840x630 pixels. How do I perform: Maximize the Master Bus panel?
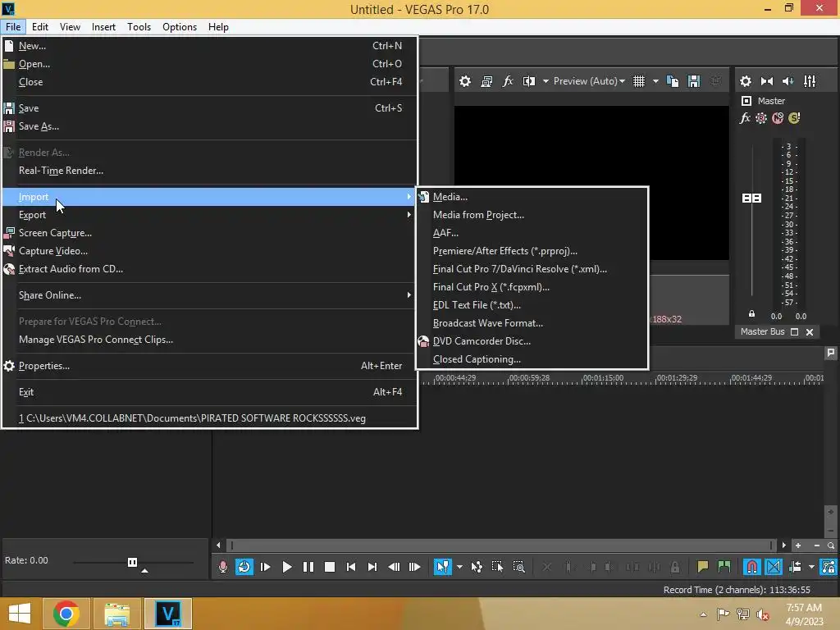(x=794, y=332)
